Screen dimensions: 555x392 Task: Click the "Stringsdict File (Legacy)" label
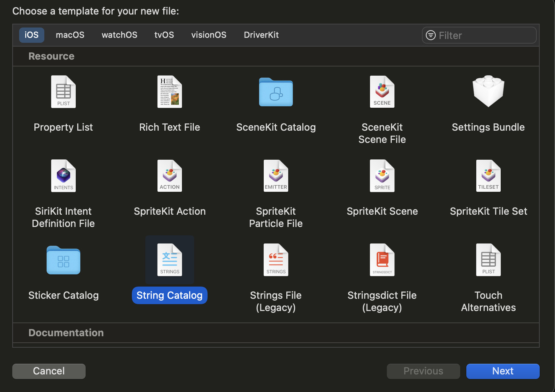tap(382, 301)
